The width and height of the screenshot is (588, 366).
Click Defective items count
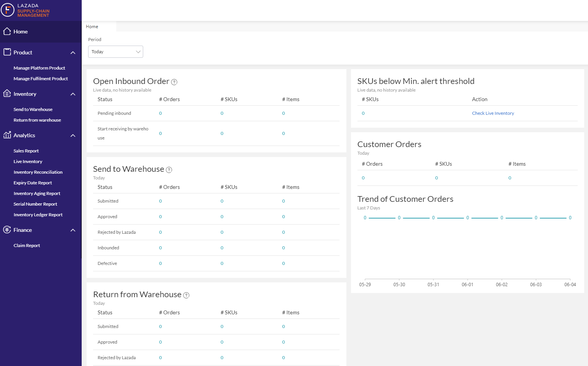click(x=283, y=263)
